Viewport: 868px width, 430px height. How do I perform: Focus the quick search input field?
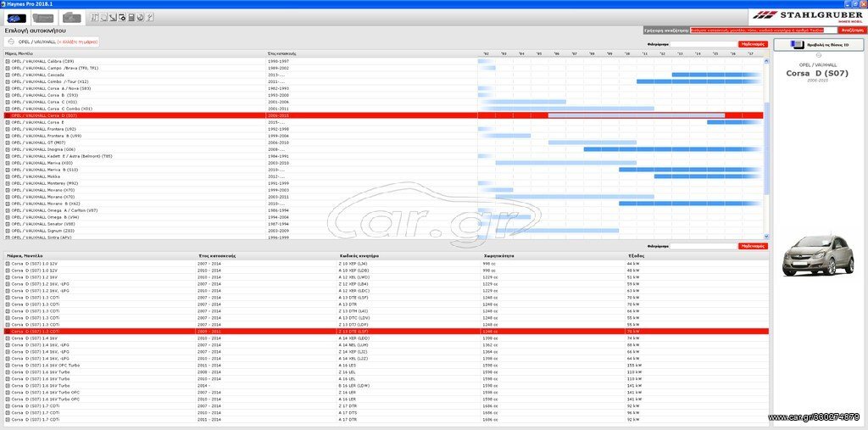tap(764, 31)
